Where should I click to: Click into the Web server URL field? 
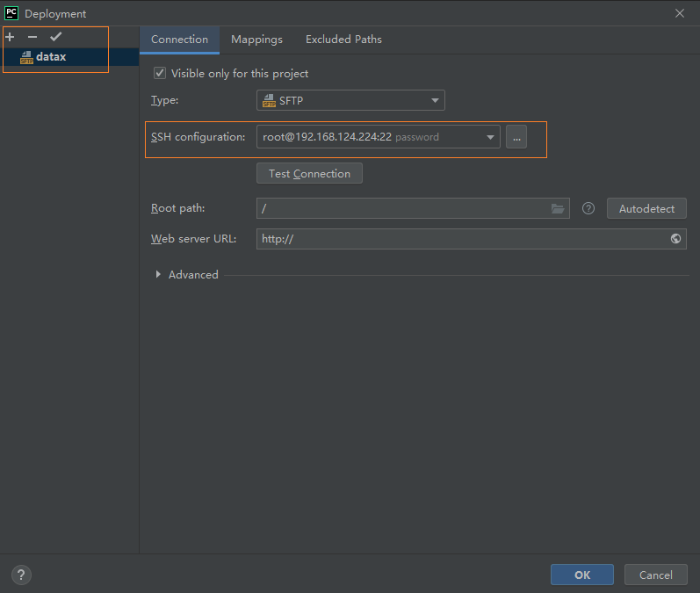tap(472, 239)
